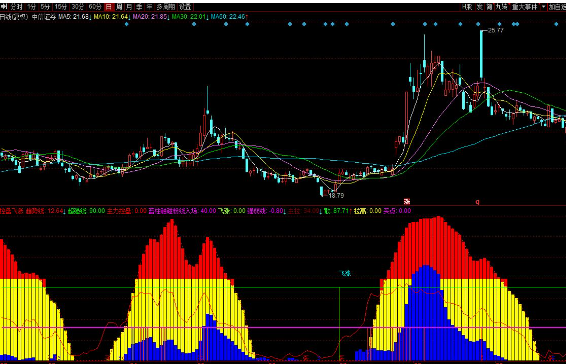This screenshot has height=364, width=566.
Task: Toggle the highlighted 日 daily period
Action: [109, 7]
